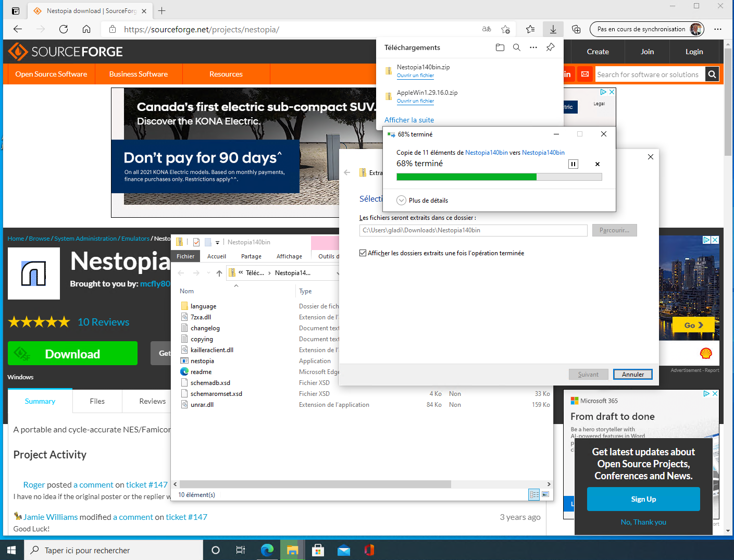Click the copy progress bar
Screen dimensions: 734x560
point(499,177)
